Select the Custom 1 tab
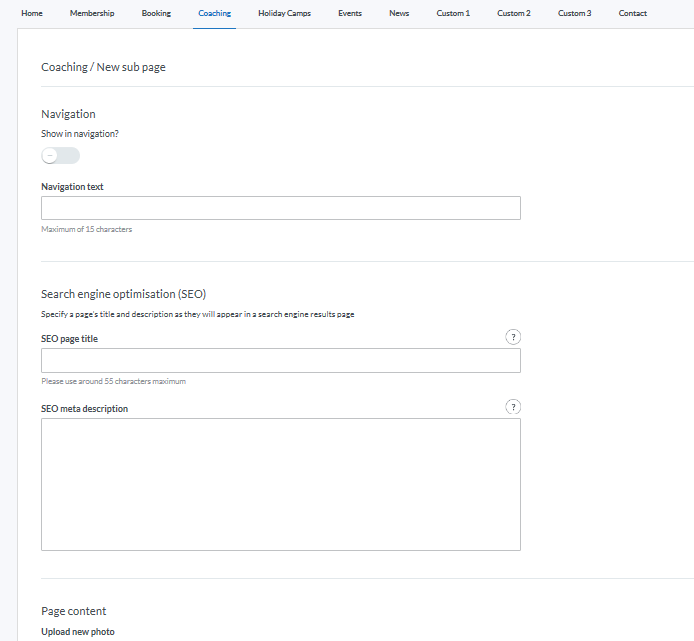This screenshot has width=694, height=641. [453, 14]
